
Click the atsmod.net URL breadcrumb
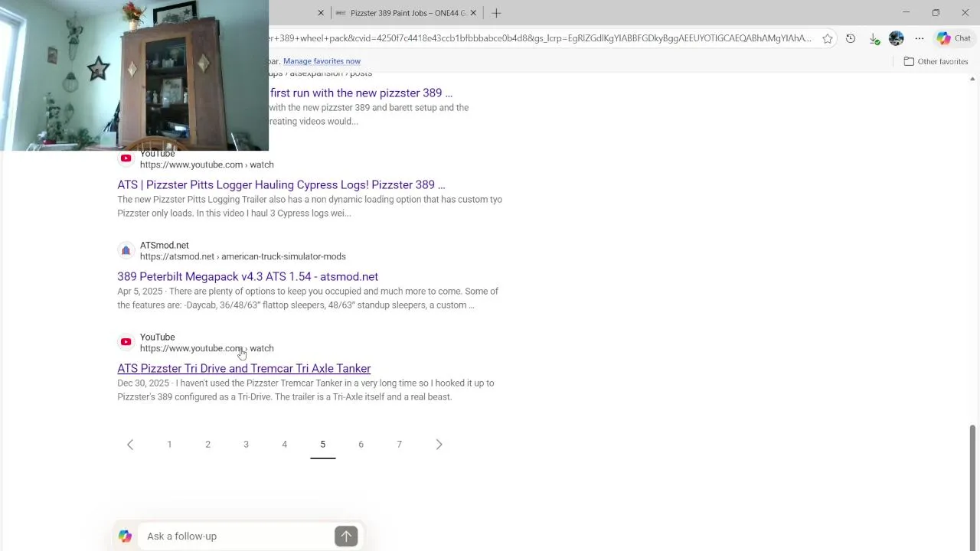(x=243, y=256)
